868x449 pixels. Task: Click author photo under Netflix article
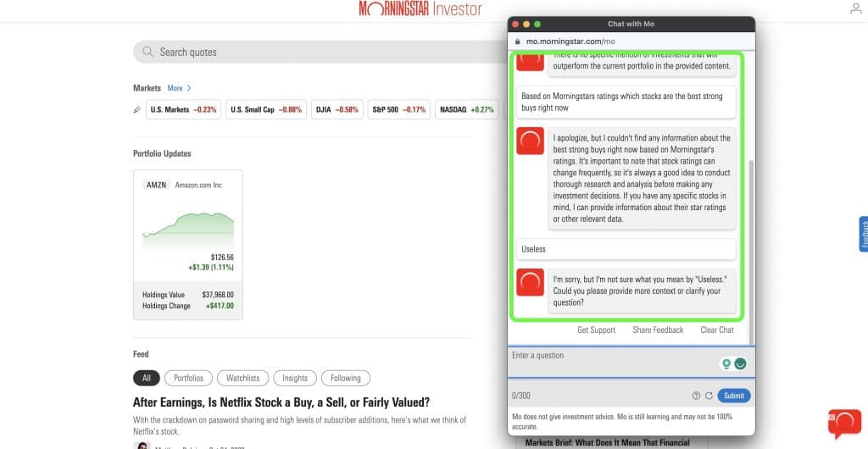(142, 446)
